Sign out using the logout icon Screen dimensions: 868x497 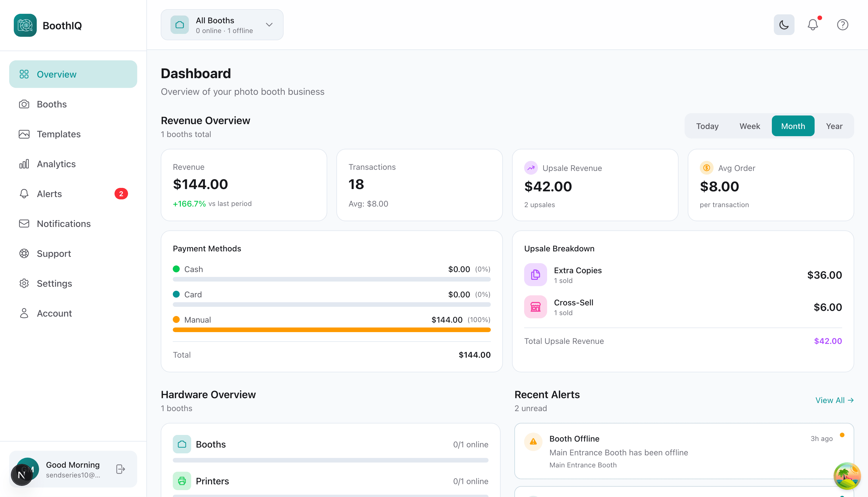(120, 469)
